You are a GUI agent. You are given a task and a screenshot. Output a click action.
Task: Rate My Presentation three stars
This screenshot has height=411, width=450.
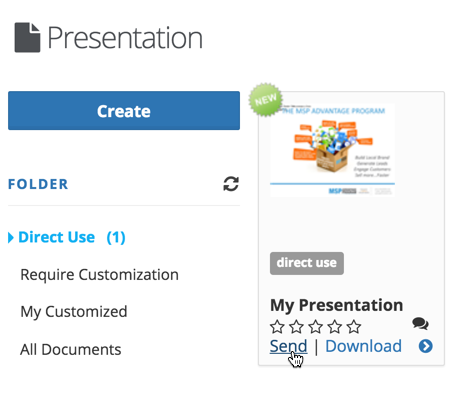pos(315,327)
